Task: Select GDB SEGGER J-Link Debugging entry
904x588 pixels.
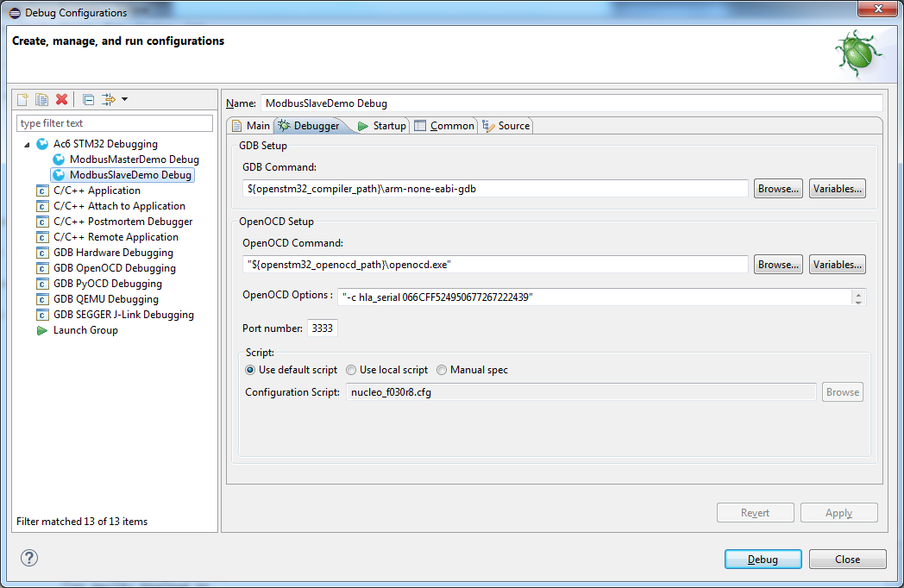Action: point(123,315)
